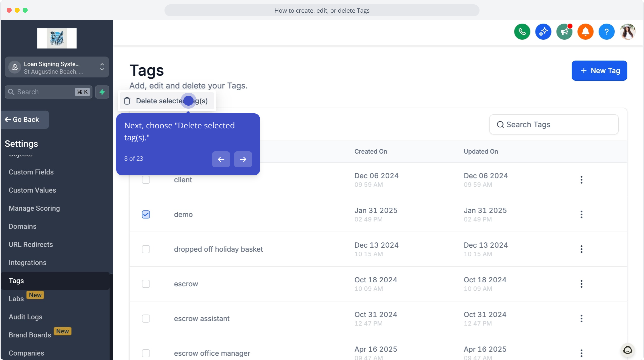Open Audit Logs settings
Viewport: 644px width, 360px height.
26,317
